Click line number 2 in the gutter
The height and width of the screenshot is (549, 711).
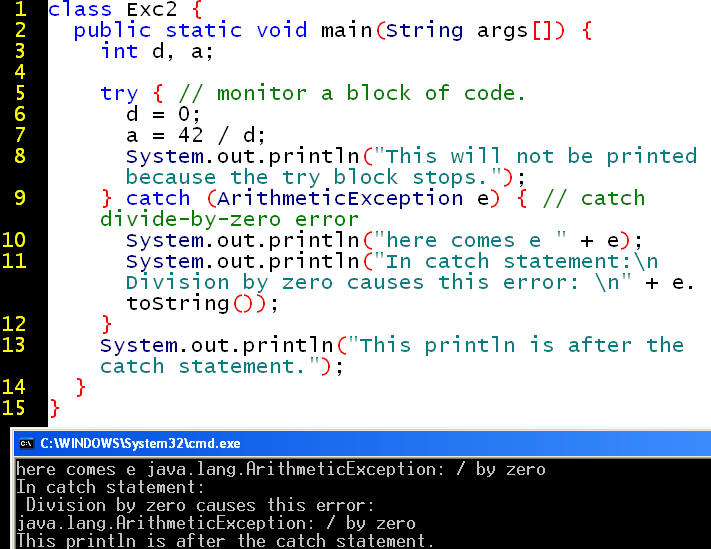(x=20, y=30)
